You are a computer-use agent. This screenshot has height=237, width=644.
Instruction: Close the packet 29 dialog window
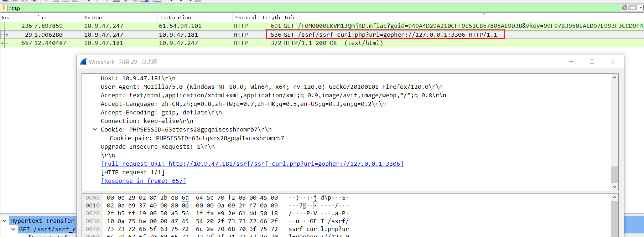[613, 62]
